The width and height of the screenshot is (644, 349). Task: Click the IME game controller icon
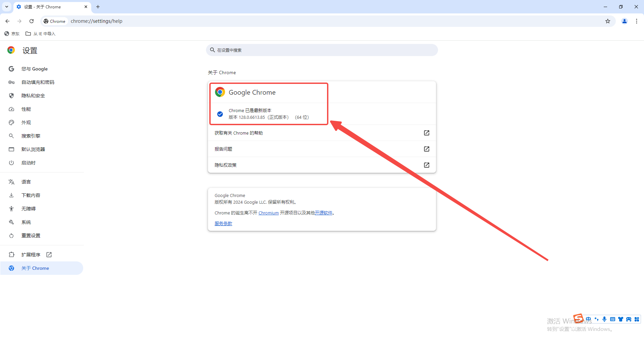point(629,319)
